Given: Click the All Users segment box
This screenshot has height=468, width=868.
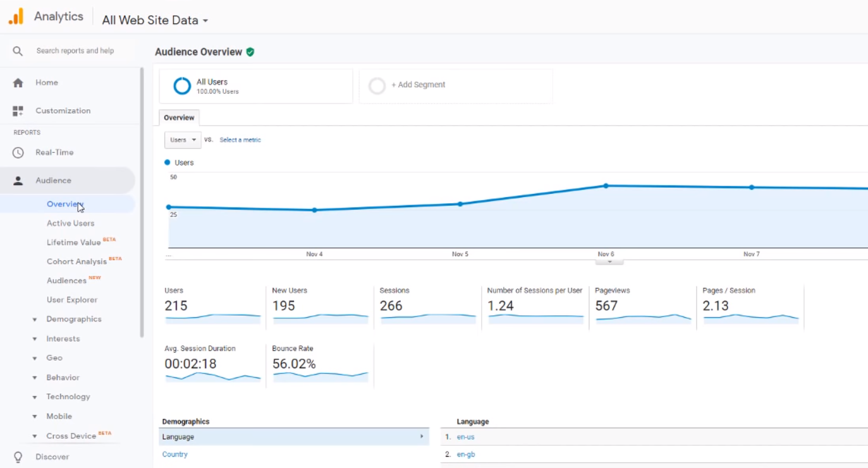Looking at the screenshot, I should (256, 86).
